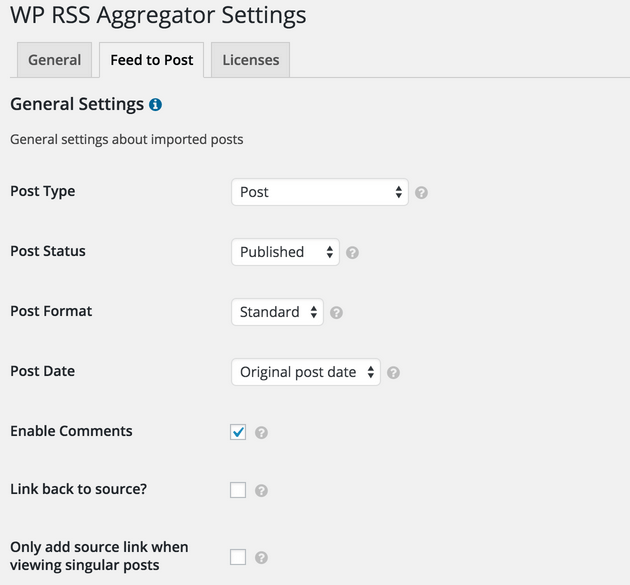Open the Post Type dropdown
Screen dimensions: 630x585
click(320, 192)
